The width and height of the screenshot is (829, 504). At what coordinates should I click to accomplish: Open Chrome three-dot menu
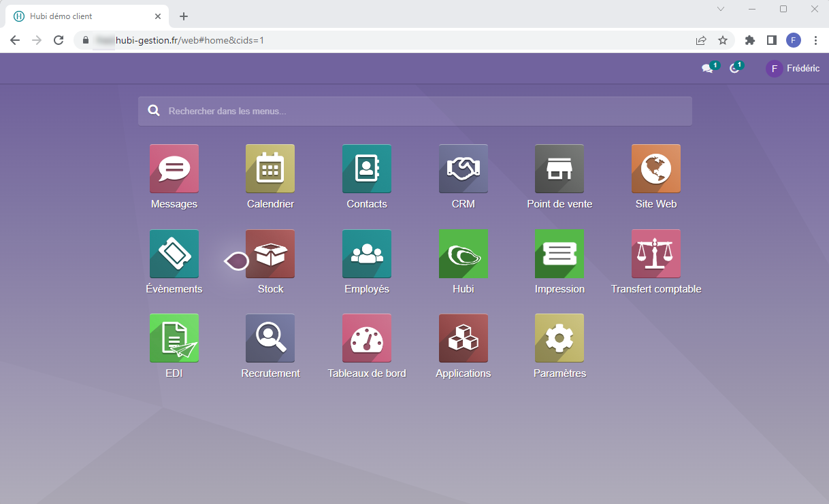click(815, 40)
